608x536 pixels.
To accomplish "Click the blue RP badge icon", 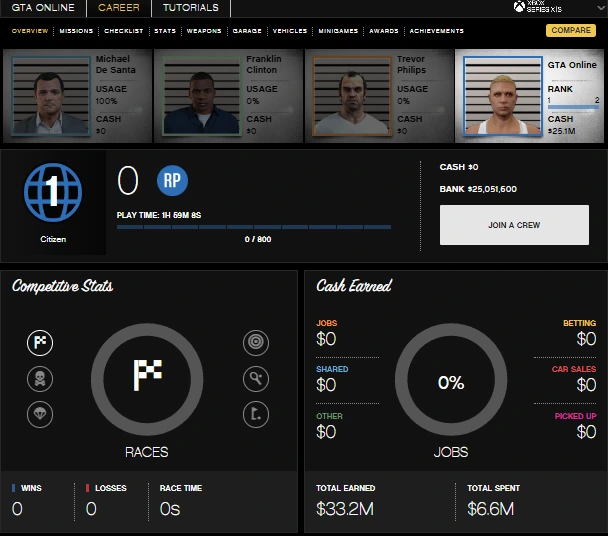I will point(172,180).
